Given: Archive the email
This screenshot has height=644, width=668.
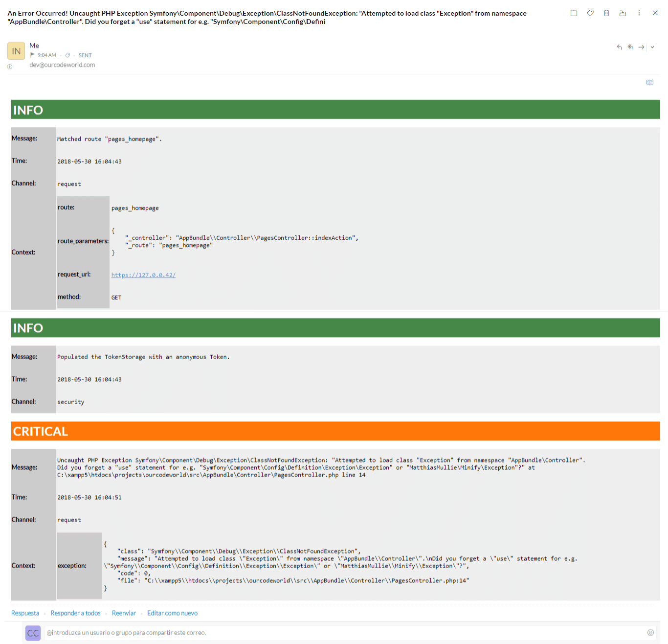Looking at the screenshot, I should pos(623,13).
